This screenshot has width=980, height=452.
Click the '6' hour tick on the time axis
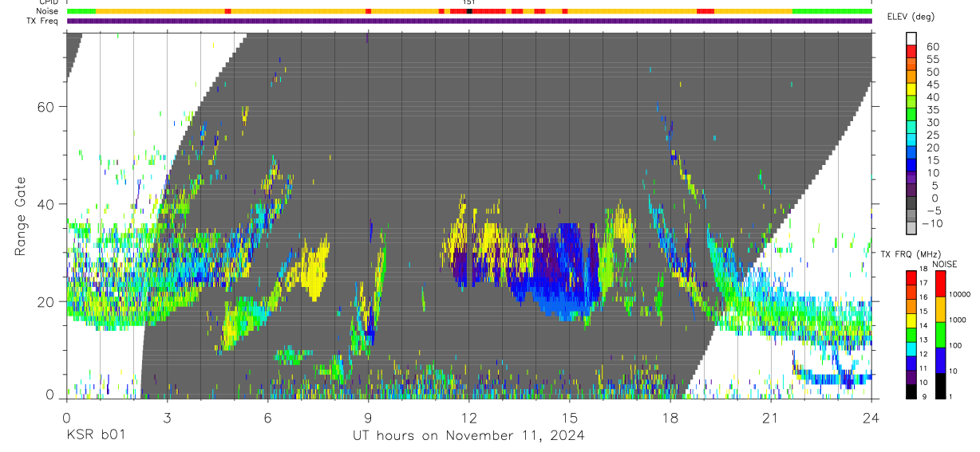click(267, 417)
